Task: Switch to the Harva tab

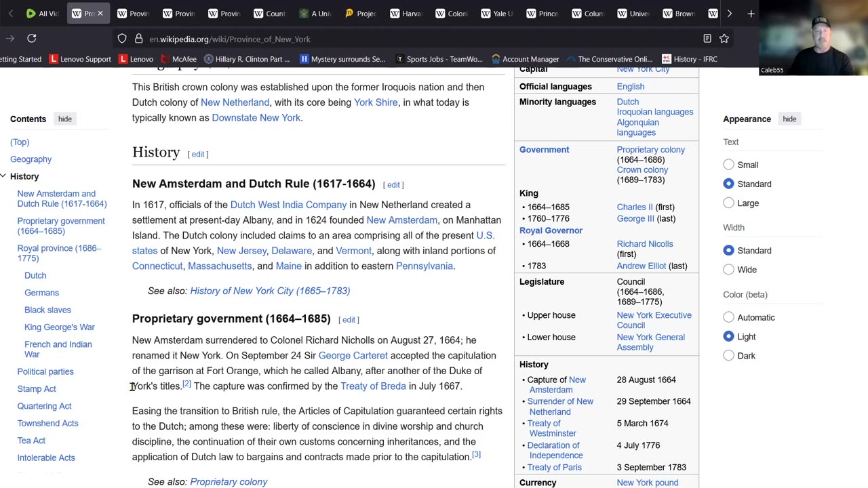Action: (x=406, y=14)
